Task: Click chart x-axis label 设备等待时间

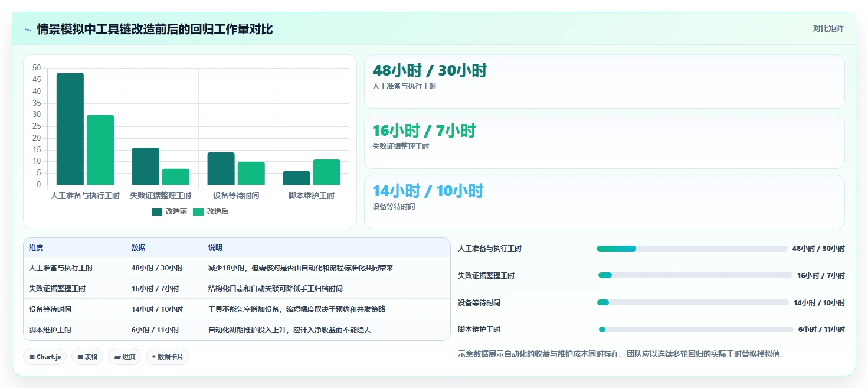Action: 236,195
